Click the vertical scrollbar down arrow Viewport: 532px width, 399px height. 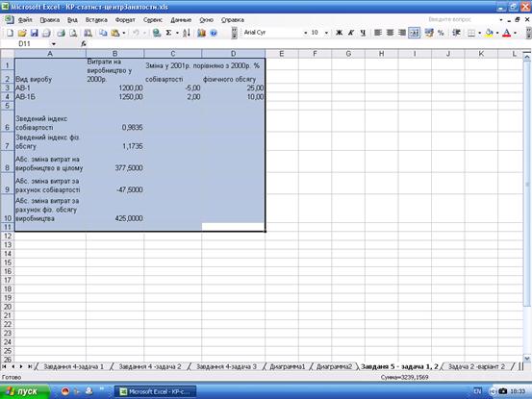(x=527, y=358)
